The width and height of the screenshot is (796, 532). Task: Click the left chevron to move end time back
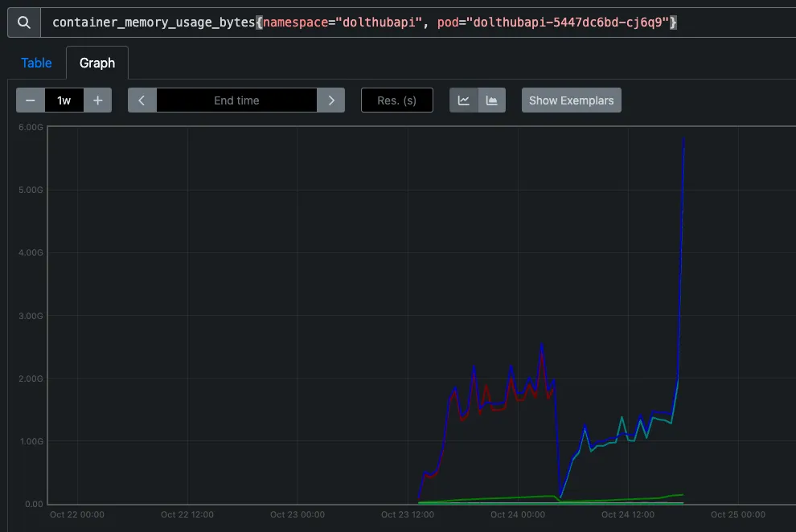tap(142, 100)
